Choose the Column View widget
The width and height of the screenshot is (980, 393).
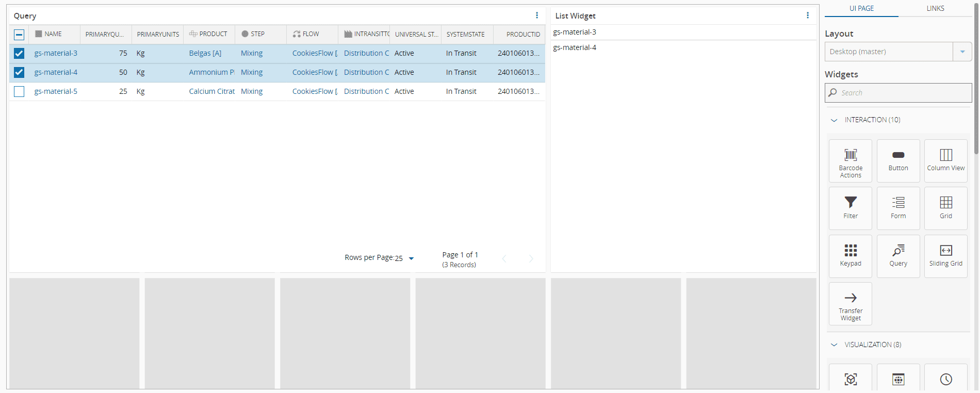click(946, 161)
